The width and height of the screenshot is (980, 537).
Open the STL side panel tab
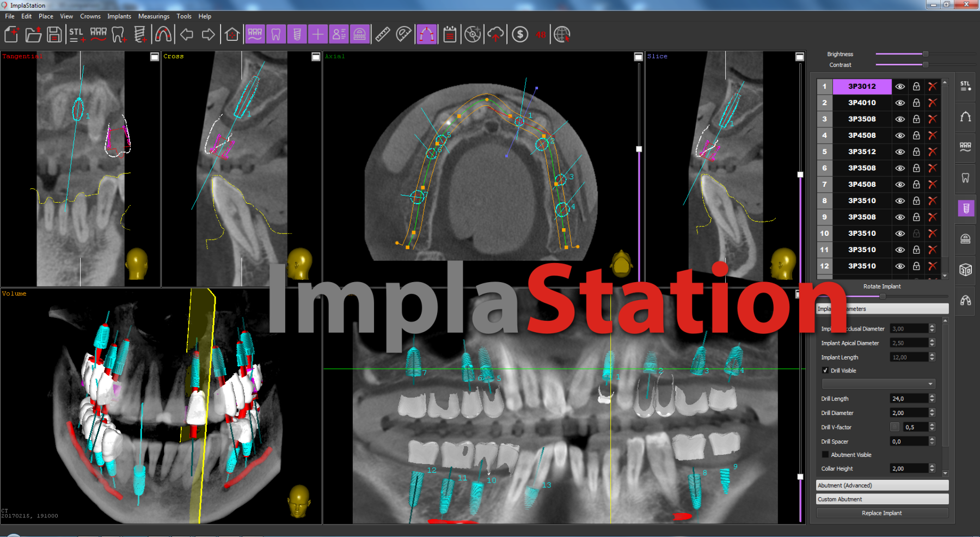click(965, 86)
